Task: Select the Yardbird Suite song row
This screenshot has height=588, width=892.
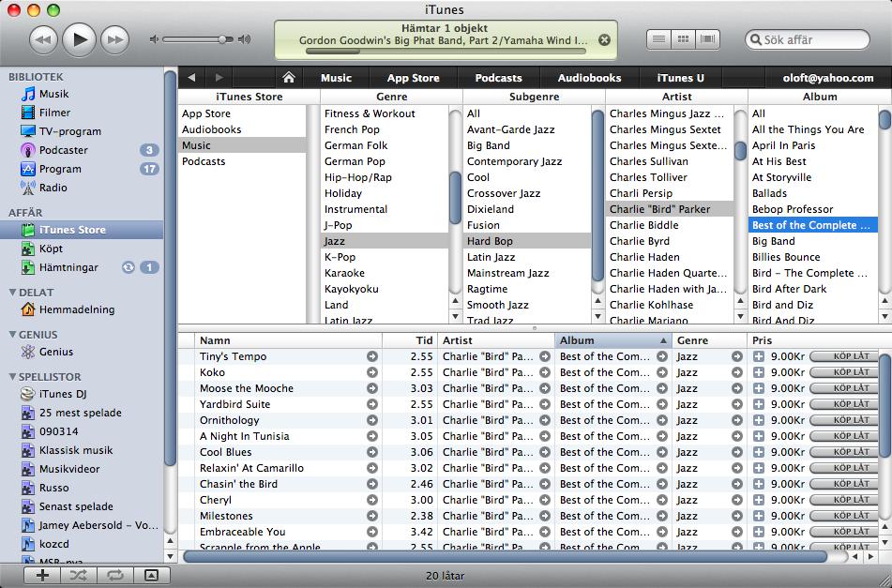Action: [528, 404]
